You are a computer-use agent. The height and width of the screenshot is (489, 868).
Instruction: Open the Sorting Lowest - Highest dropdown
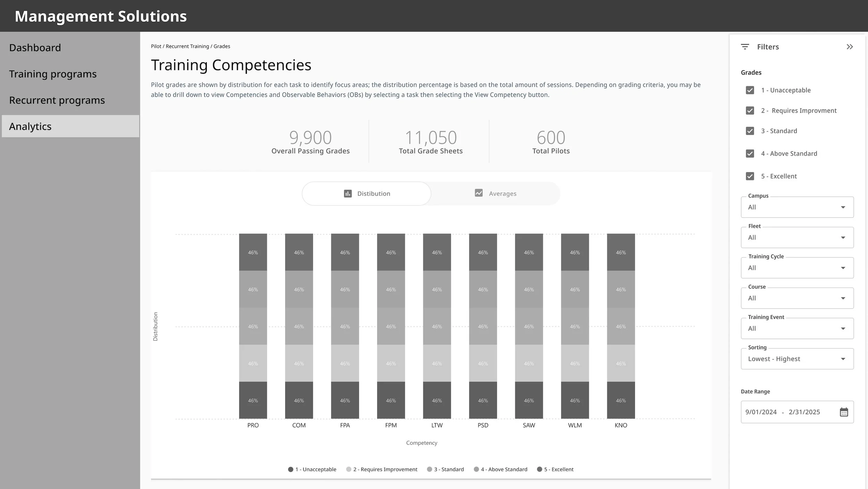pos(797,359)
